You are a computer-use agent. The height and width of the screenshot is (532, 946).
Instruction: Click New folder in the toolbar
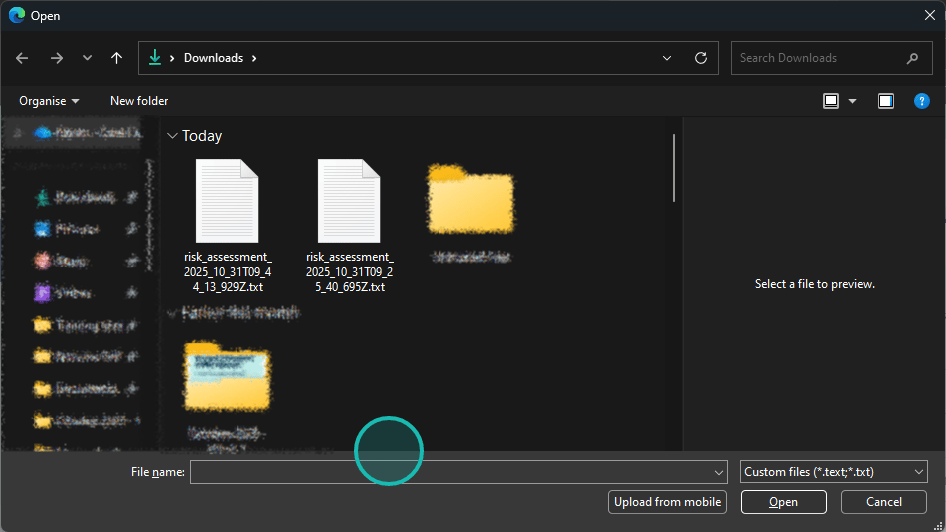point(139,101)
